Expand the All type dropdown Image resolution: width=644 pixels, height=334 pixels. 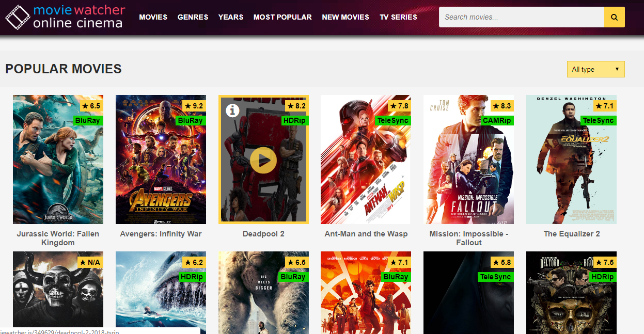pos(595,69)
